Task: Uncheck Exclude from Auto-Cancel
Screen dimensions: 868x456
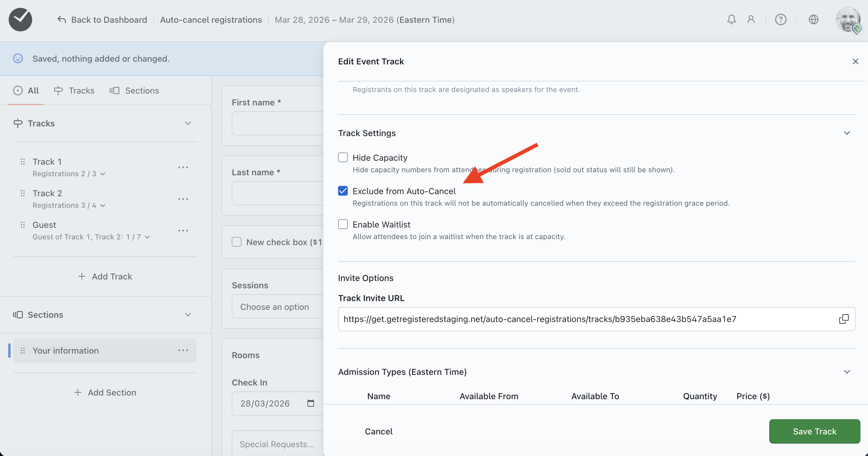Action: 343,191
